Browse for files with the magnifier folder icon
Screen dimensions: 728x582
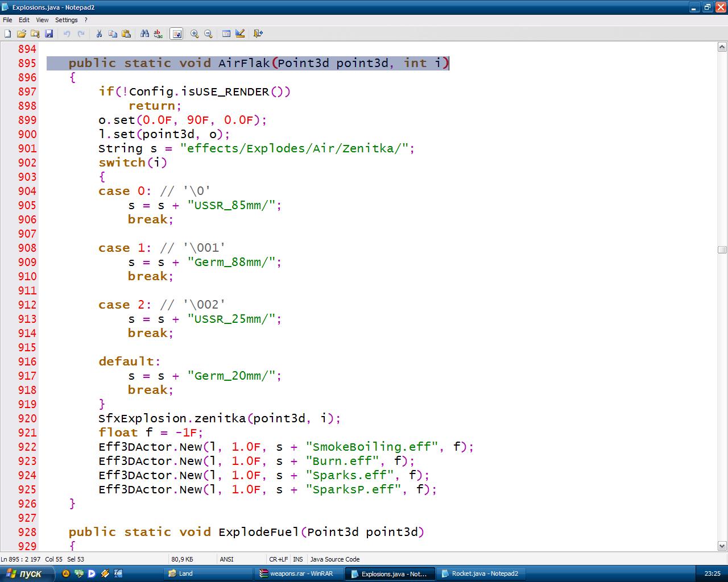35,34
